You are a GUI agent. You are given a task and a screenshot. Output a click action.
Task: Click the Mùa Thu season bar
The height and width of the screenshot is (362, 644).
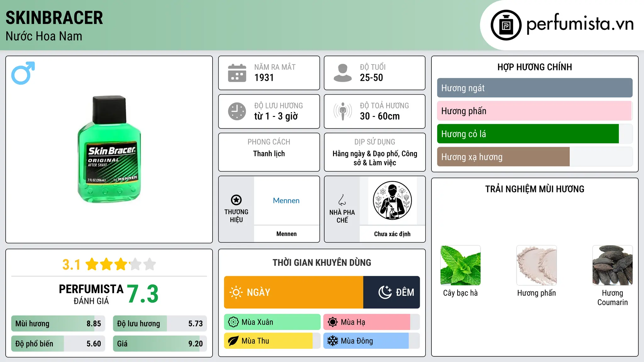[x=272, y=341]
